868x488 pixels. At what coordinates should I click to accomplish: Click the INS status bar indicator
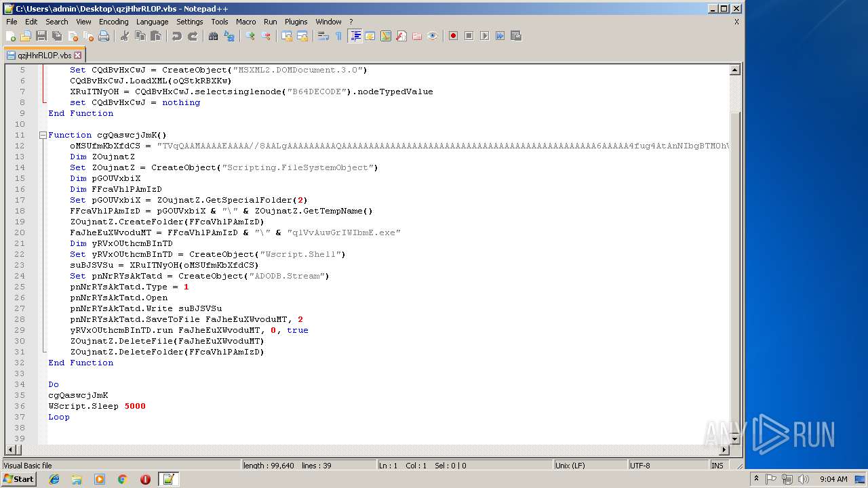click(717, 466)
